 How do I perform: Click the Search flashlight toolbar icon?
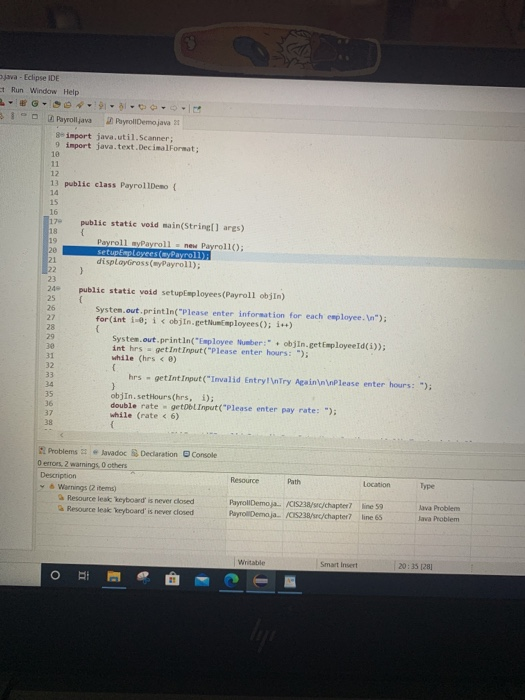[80, 105]
